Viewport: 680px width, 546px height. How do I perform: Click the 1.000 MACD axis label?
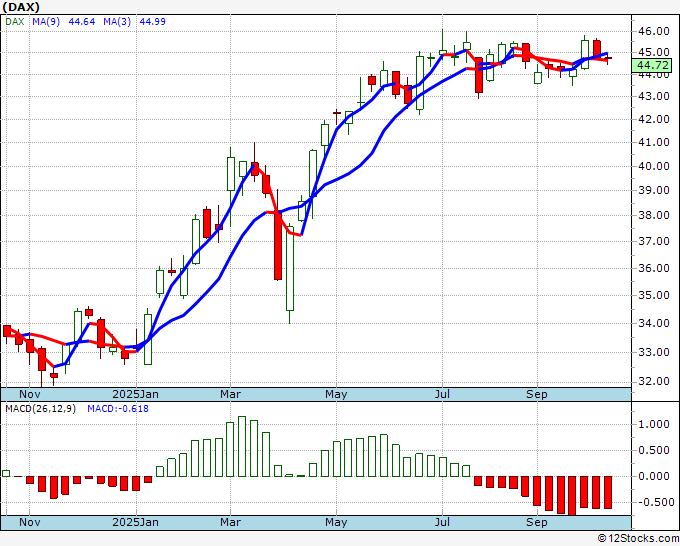pyautogui.click(x=654, y=424)
